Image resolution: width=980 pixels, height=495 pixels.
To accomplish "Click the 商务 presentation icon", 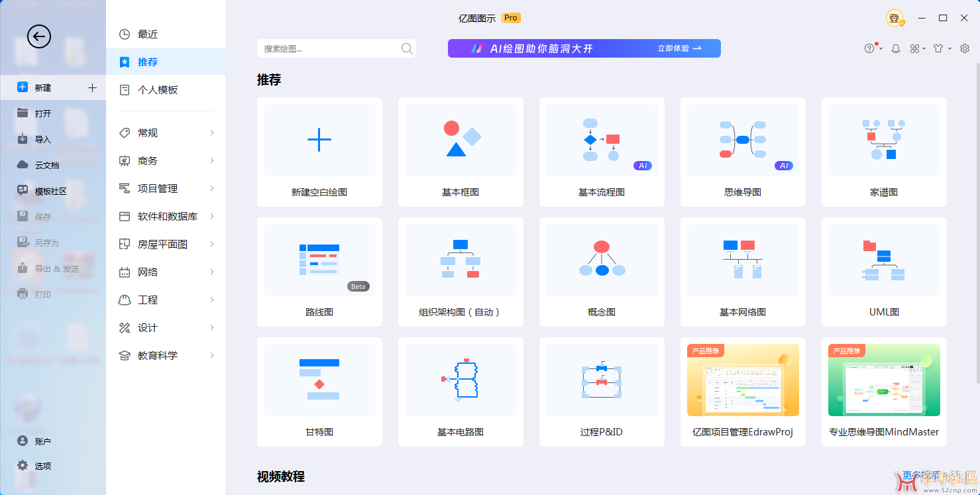I will coord(125,161).
